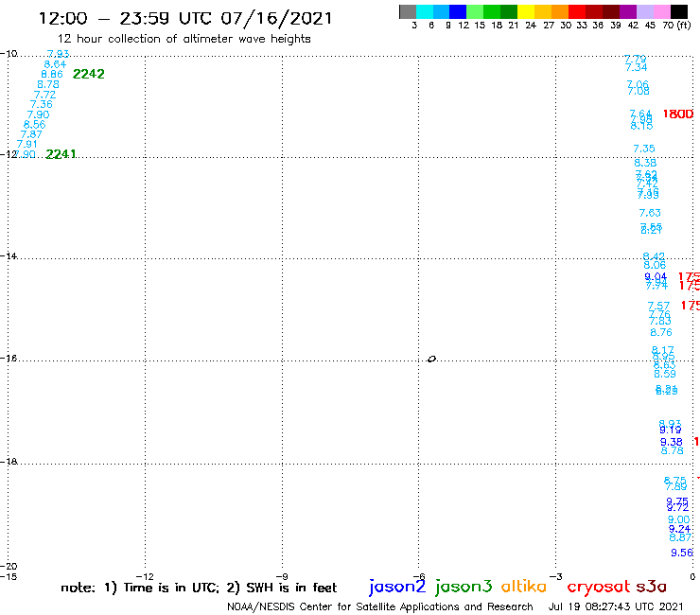This screenshot has height=615, width=700.
Task: Click the (ft) unit label in legend
Action: 684,25
